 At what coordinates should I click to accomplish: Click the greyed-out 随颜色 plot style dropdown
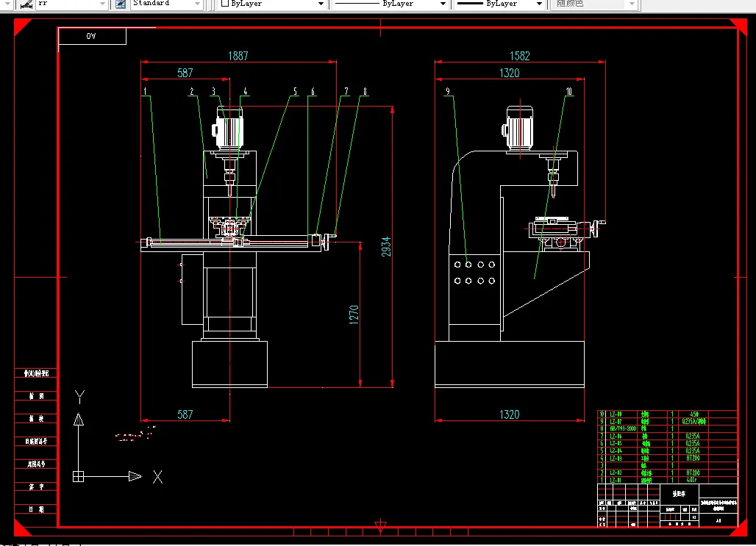coord(594,4)
